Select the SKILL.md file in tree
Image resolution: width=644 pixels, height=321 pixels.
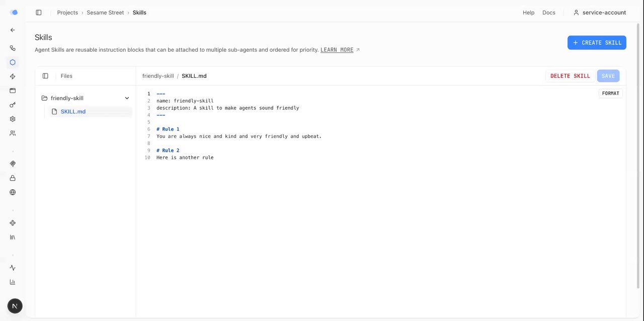pyautogui.click(x=73, y=112)
